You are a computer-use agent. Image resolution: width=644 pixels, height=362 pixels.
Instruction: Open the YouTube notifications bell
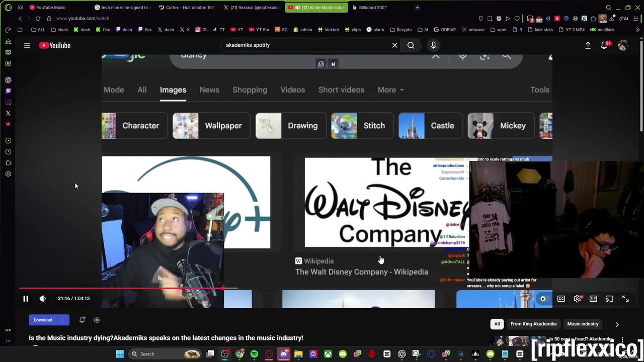pos(604,45)
